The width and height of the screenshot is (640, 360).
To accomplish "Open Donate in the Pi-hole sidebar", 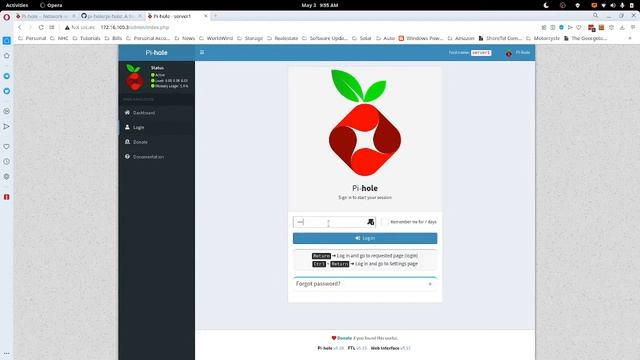I will [157, 142].
